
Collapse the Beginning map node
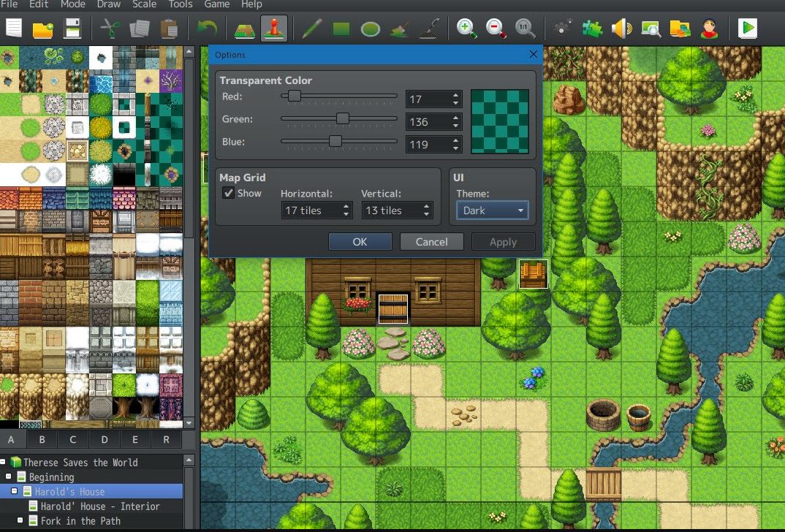click(9, 476)
